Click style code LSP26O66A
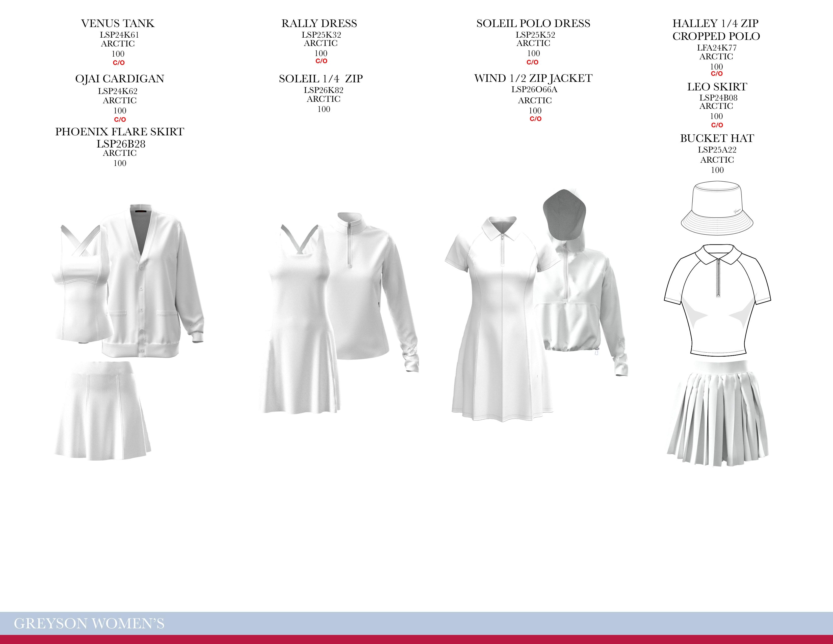This screenshot has height=644, width=833. [x=534, y=90]
